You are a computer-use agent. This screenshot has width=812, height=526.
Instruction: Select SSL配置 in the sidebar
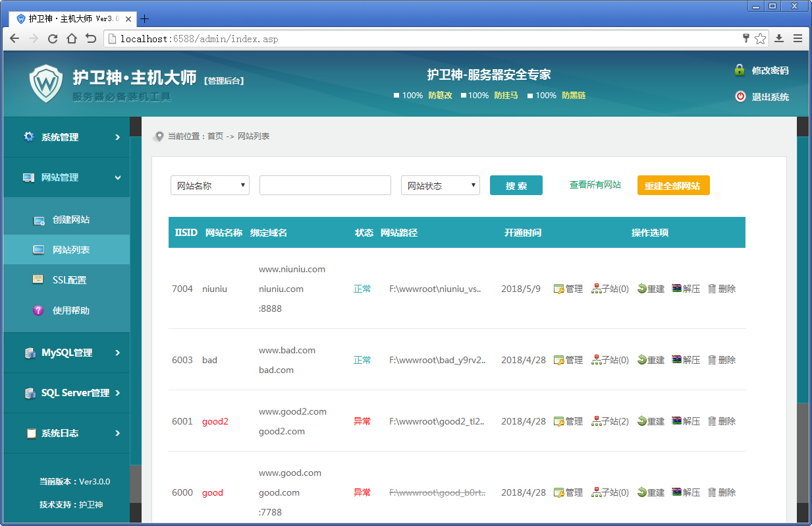pos(66,279)
